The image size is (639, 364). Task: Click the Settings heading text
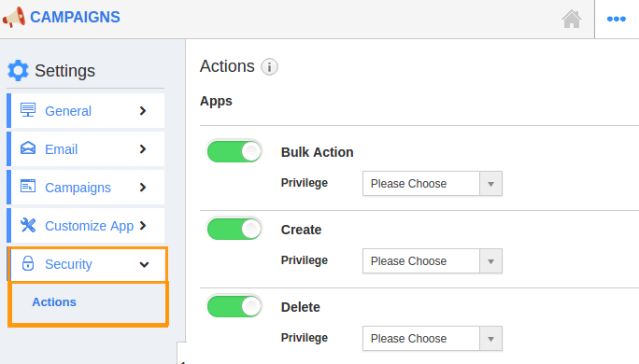(64, 71)
